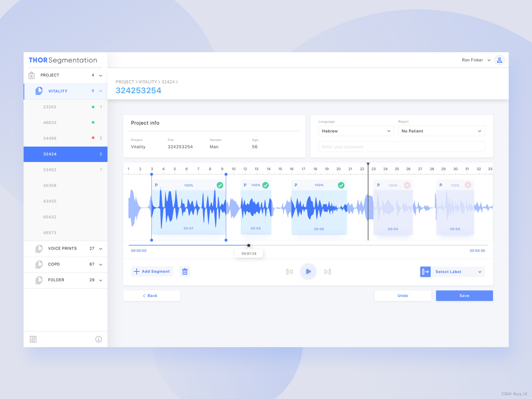Click the Enter your comment field

[x=402, y=147]
